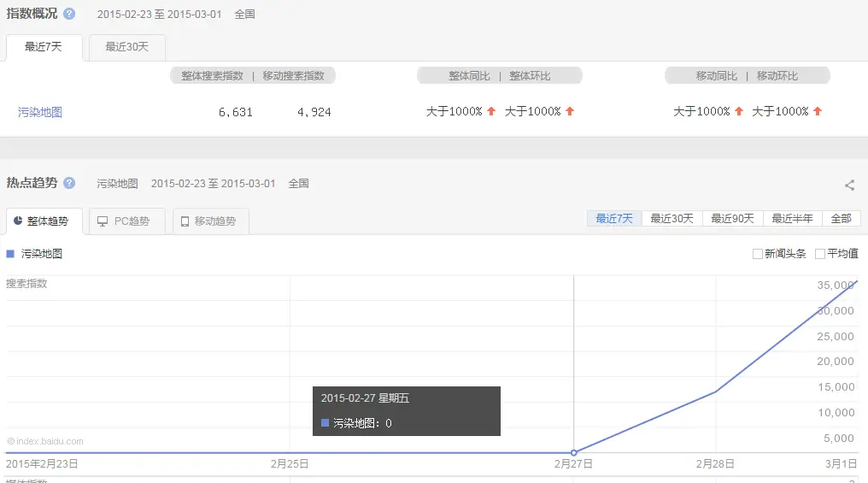This screenshot has height=483, width=868.
Task: Click the 移动环比 header label
Action: coord(777,76)
